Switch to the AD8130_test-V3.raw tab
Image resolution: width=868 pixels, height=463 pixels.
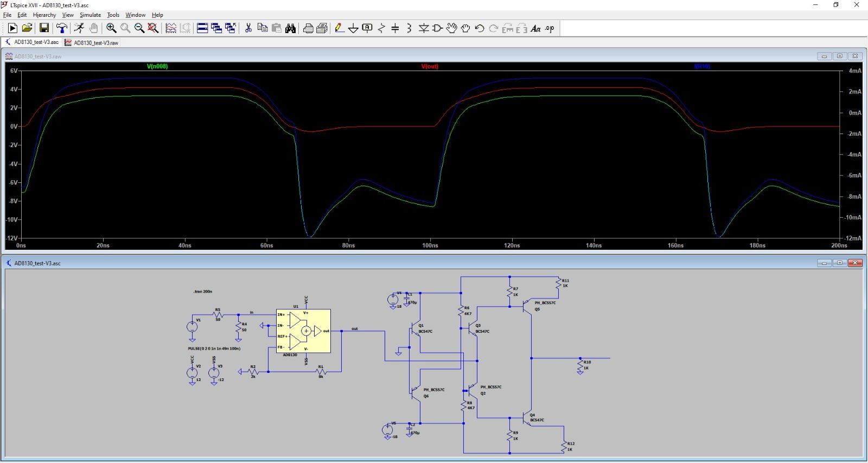tap(92, 42)
